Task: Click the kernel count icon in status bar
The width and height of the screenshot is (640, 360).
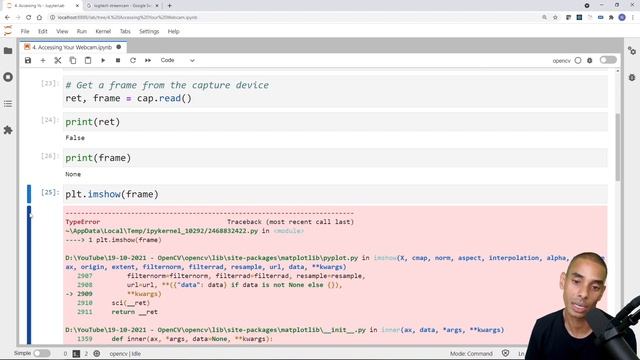Action: [97, 353]
